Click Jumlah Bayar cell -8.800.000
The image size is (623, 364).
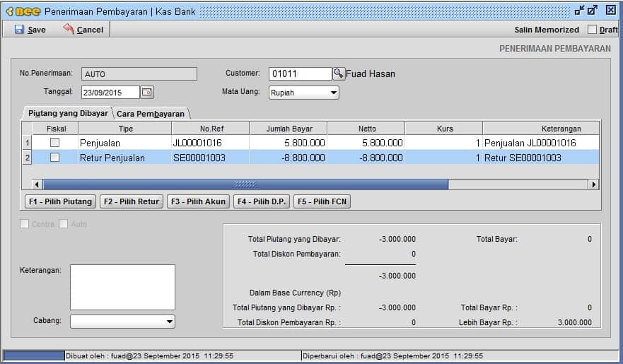289,158
